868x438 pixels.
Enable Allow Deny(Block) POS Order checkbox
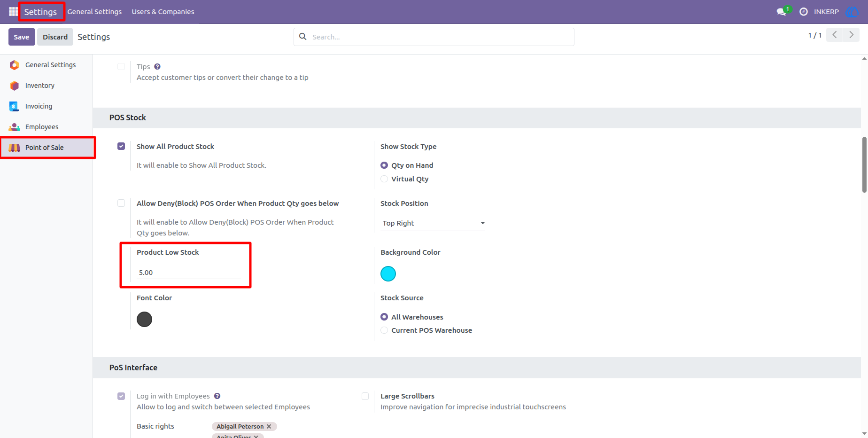pyautogui.click(x=121, y=203)
